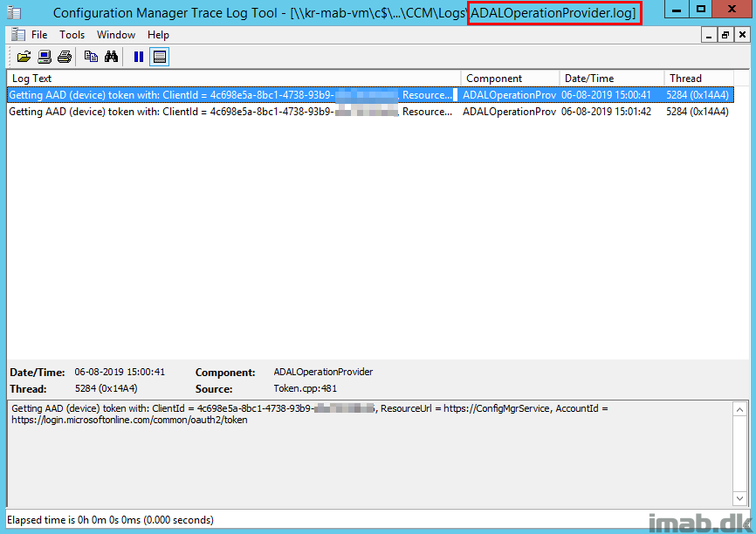
Task: Minimize the Trace Log Tool window
Action: click(x=677, y=9)
